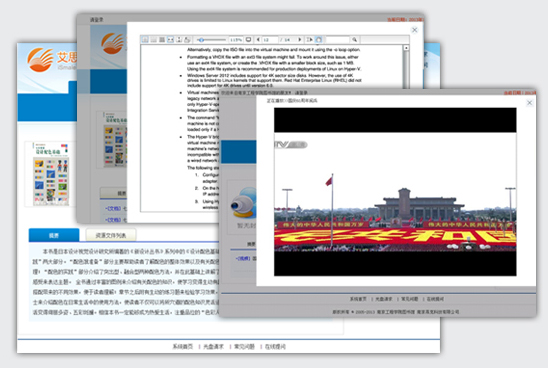548x368 pixels.
Task: Click the magnifier search icon in viewer toolbar
Action: [354, 39]
